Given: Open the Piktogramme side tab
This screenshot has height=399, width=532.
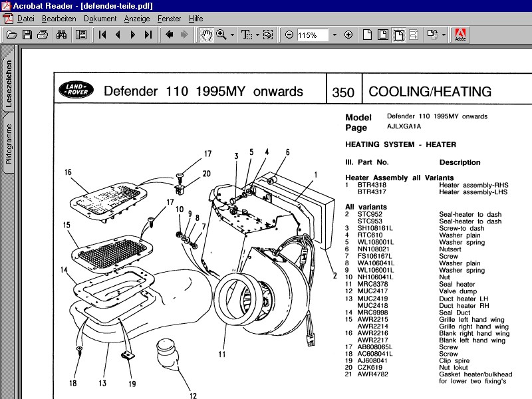Looking at the screenshot, I should [9, 144].
